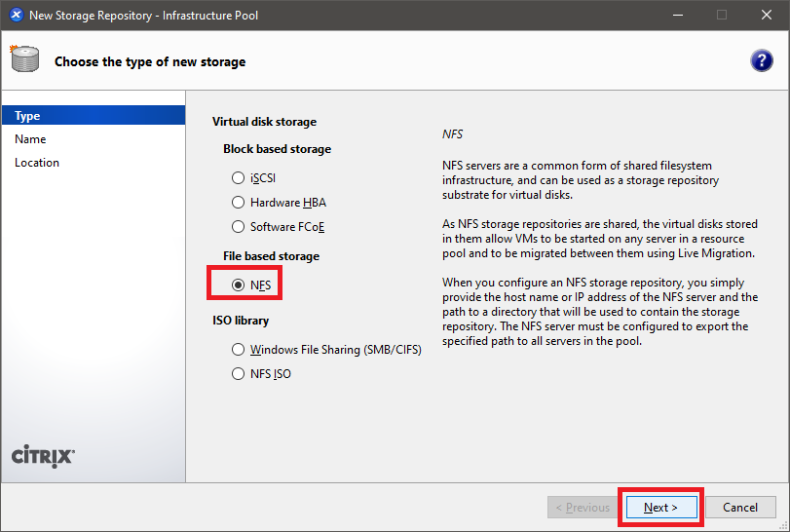Screen dimensions: 790x532
Task: Select the NFS file based storage option
Action: pyautogui.click(x=239, y=285)
